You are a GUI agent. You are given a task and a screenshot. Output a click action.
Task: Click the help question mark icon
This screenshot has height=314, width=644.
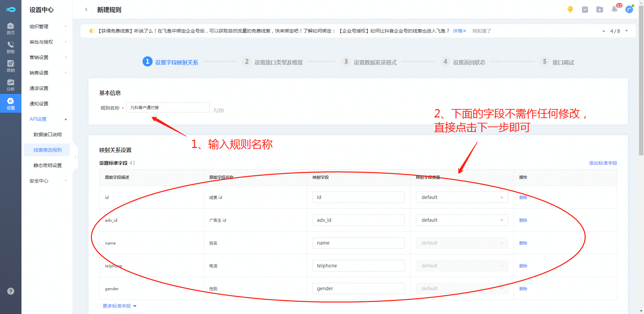coord(11,291)
